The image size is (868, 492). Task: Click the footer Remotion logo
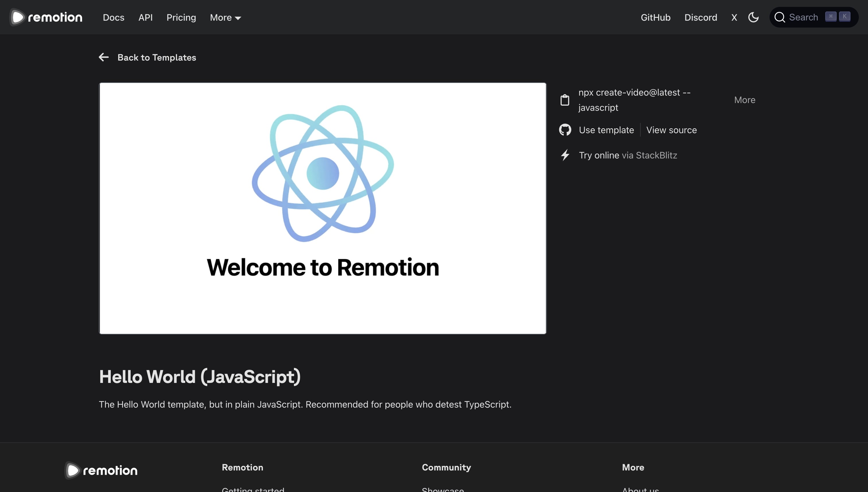pyautogui.click(x=101, y=470)
